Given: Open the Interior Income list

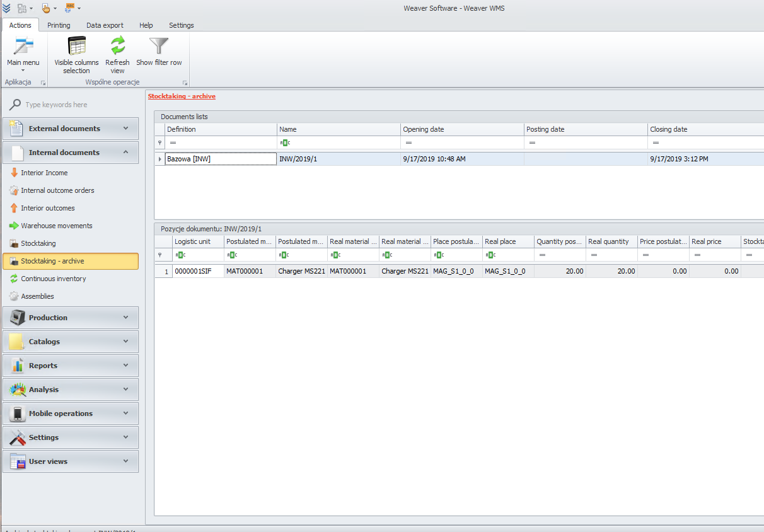Looking at the screenshot, I should (44, 173).
